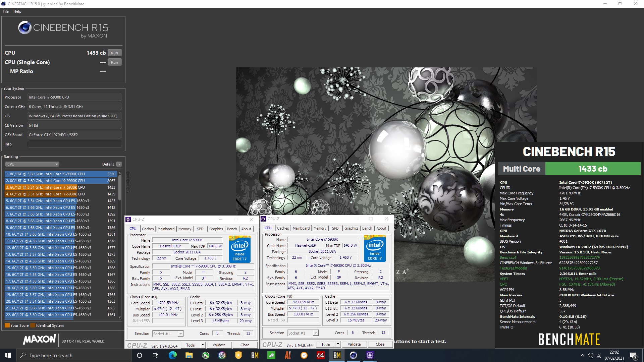Open the Help menu in Cinebench
The image size is (644, 362).
tap(17, 11)
